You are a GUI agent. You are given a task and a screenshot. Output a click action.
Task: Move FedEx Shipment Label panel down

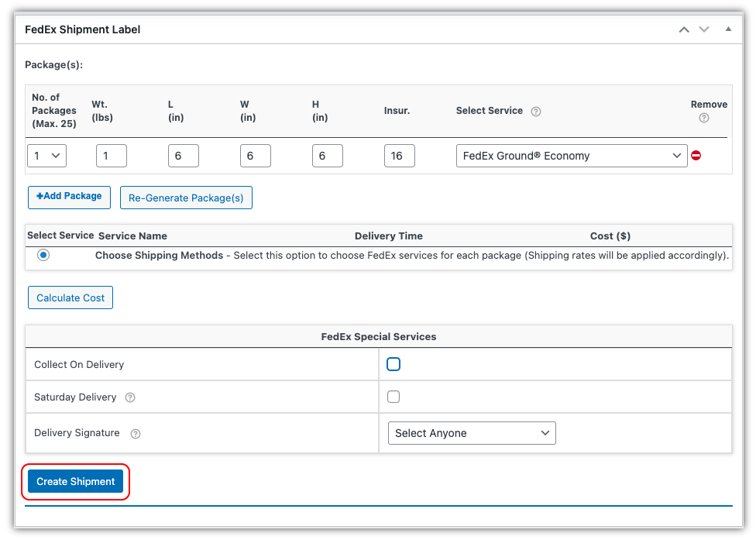pos(704,29)
